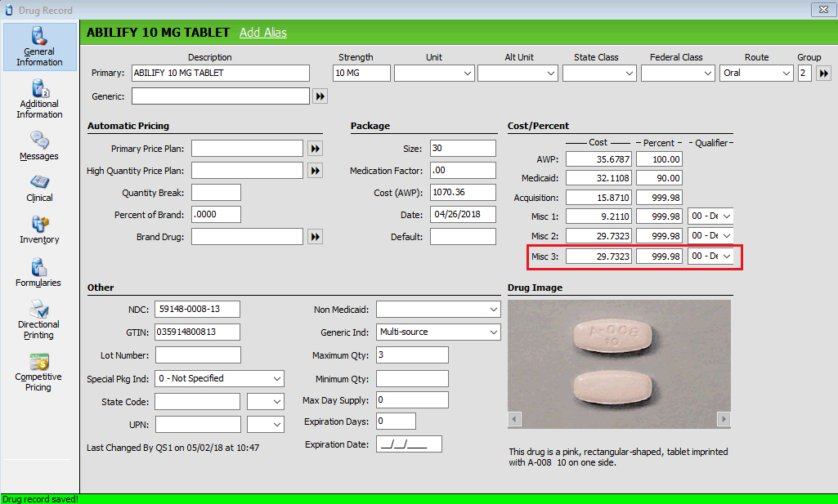Click the Add Alias link

click(263, 33)
